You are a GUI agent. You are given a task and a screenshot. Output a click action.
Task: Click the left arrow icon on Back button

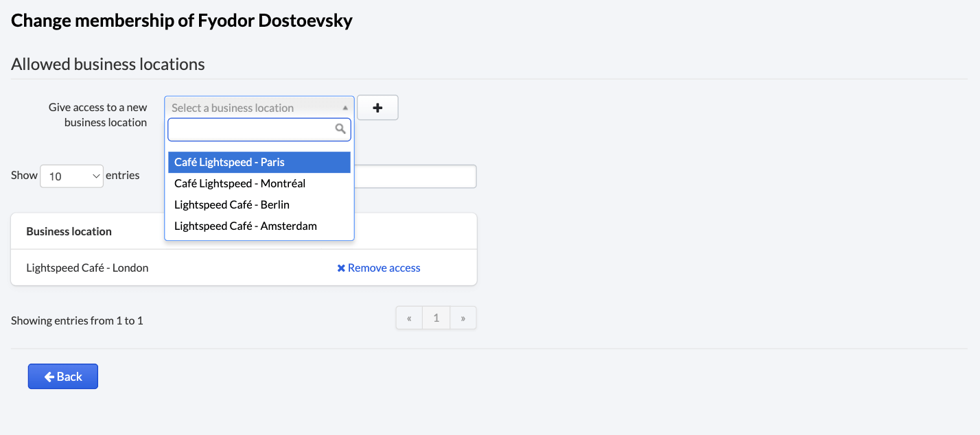pos(49,377)
